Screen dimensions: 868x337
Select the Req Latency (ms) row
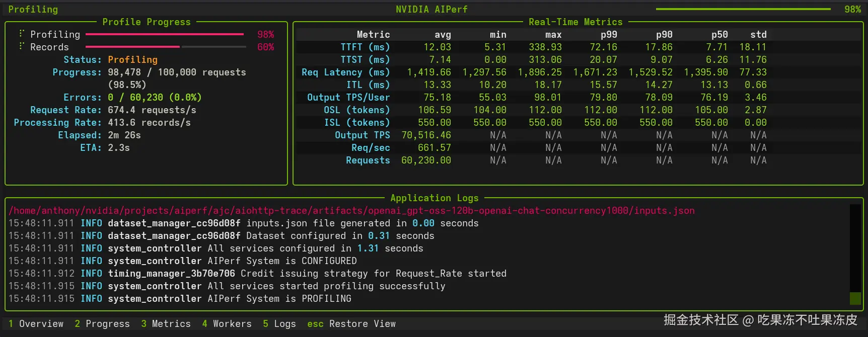point(345,72)
